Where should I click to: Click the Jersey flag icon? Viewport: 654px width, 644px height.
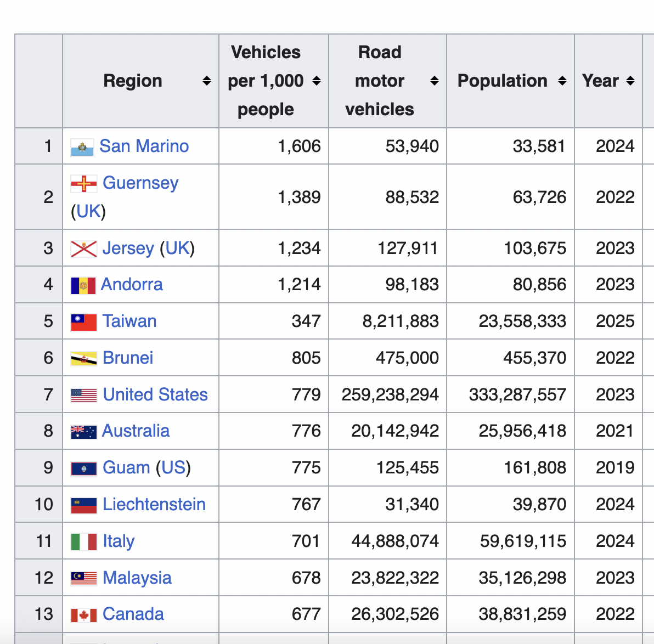click(83, 249)
